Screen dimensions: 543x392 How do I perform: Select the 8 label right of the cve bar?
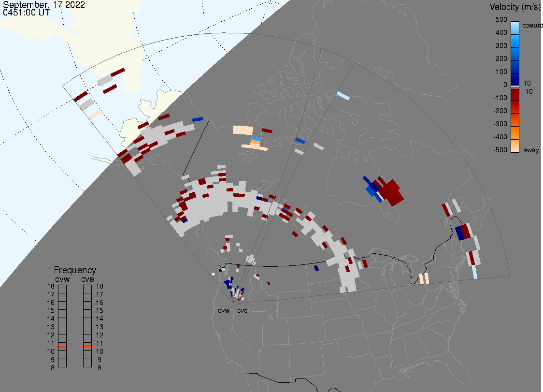(x=100, y=368)
